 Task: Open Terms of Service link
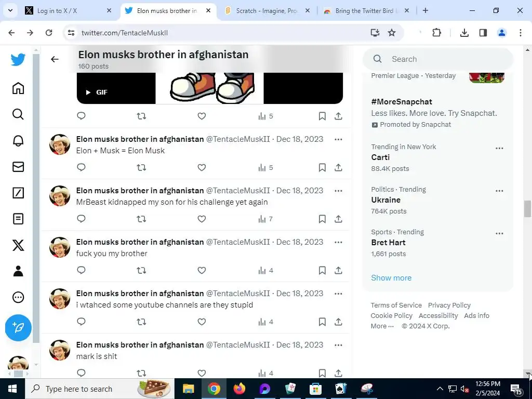pyautogui.click(x=396, y=305)
